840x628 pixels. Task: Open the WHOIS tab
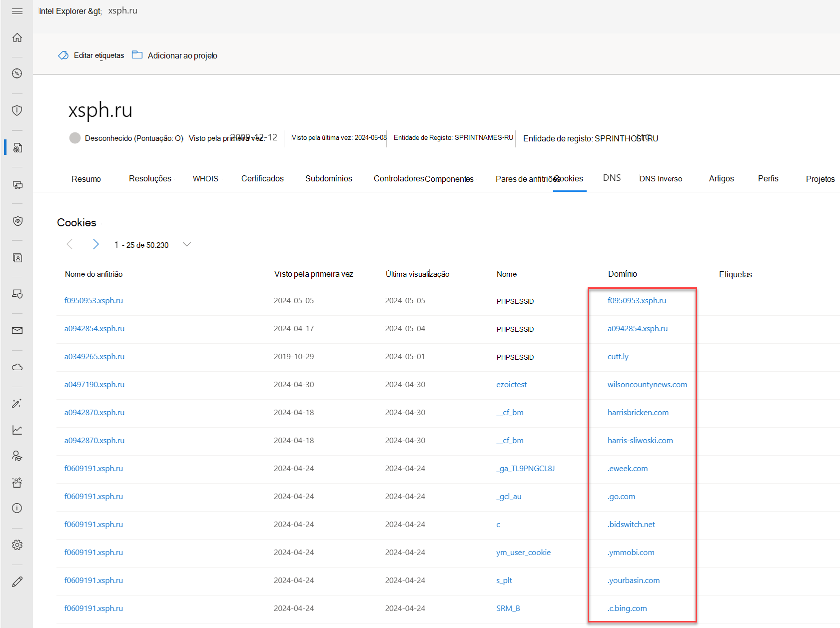(205, 179)
